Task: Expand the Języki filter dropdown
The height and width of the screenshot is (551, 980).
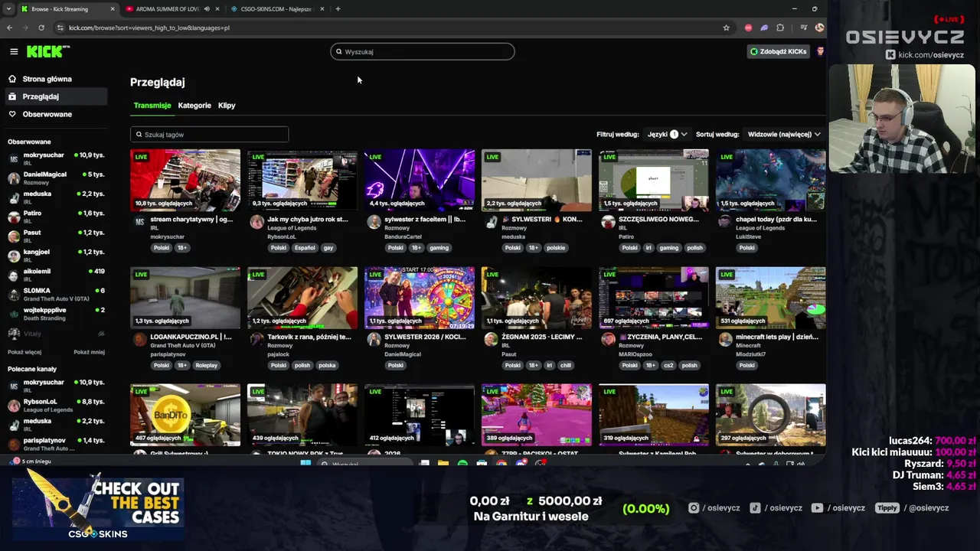Action: [667, 134]
